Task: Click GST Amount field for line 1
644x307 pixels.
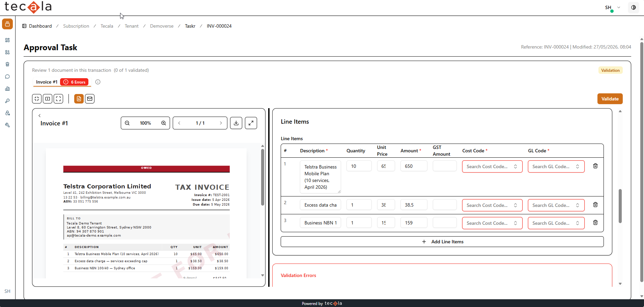Action: tap(445, 166)
